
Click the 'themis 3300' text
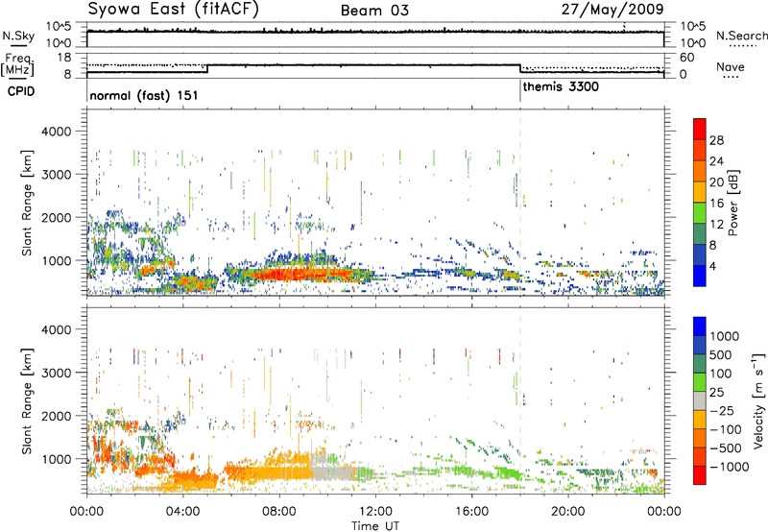pos(561,87)
